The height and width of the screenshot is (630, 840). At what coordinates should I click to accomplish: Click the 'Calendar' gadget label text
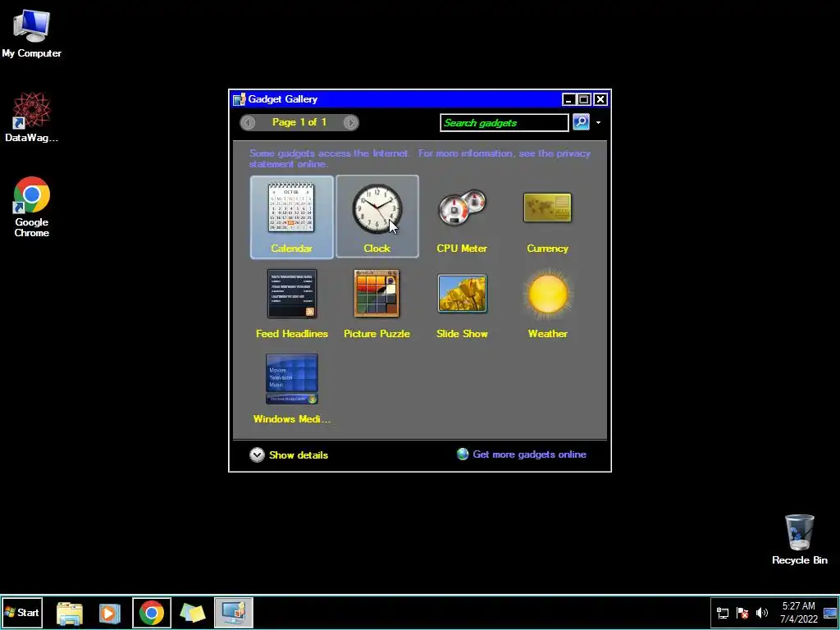point(291,248)
